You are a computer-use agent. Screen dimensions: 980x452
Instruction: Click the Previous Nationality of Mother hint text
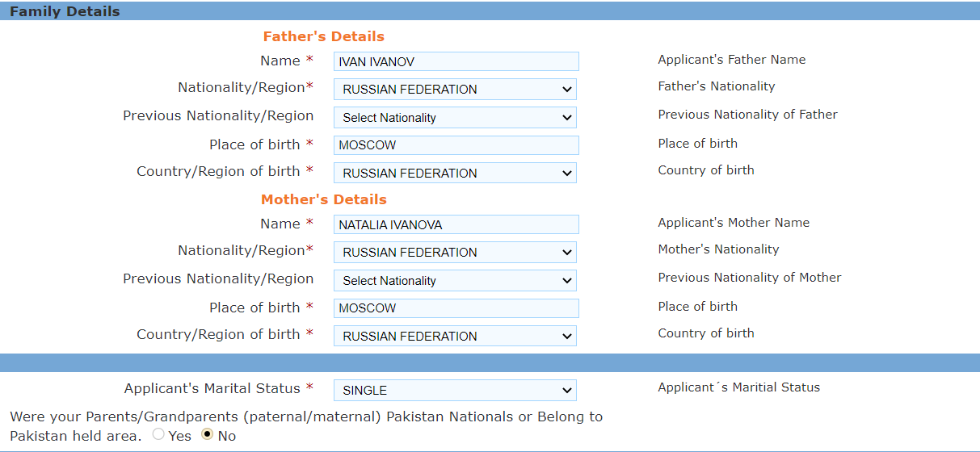[749, 278]
